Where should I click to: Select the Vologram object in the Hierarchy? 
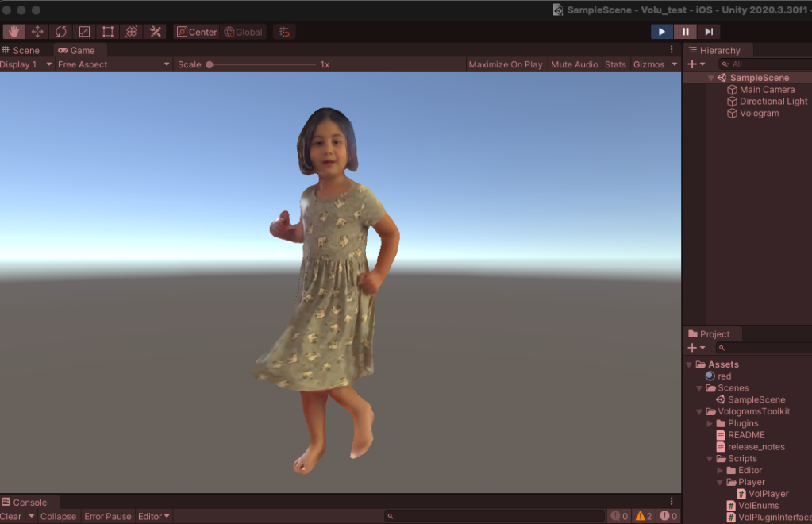tap(759, 113)
